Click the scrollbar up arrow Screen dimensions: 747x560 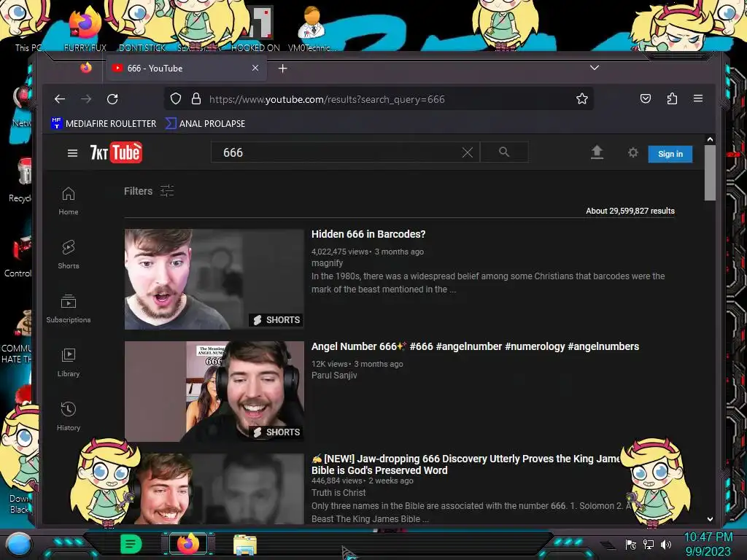pyautogui.click(x=710, y=139)
